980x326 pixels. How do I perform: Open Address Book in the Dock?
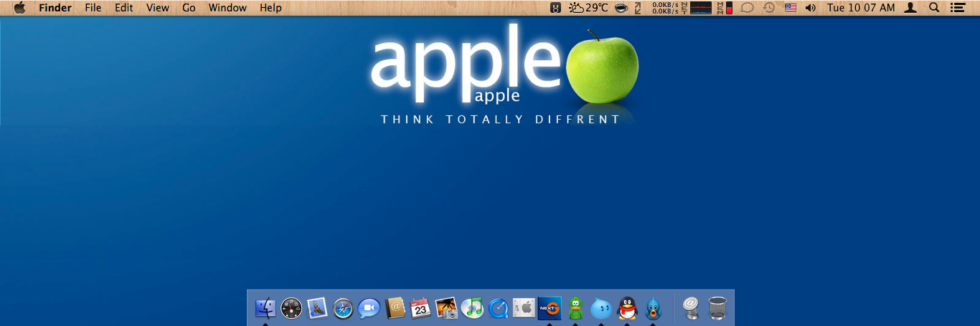395,308
